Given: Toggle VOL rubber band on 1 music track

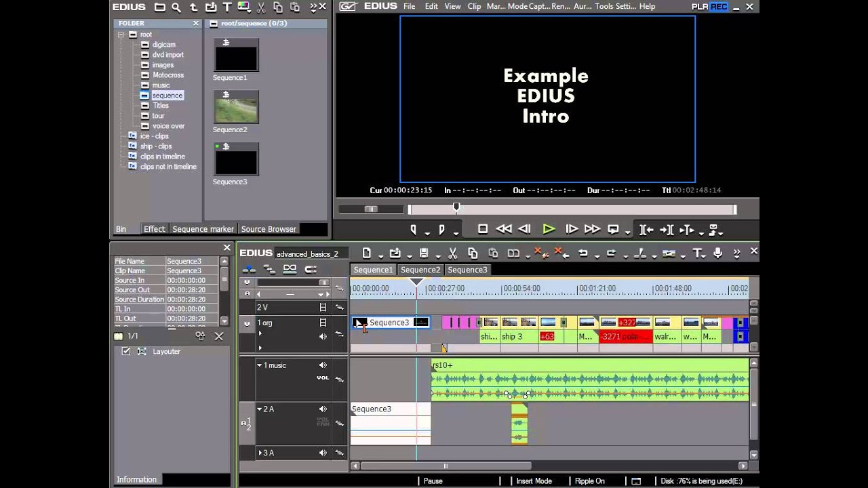Looking at the screenshot, I should (x=323, y=378).
